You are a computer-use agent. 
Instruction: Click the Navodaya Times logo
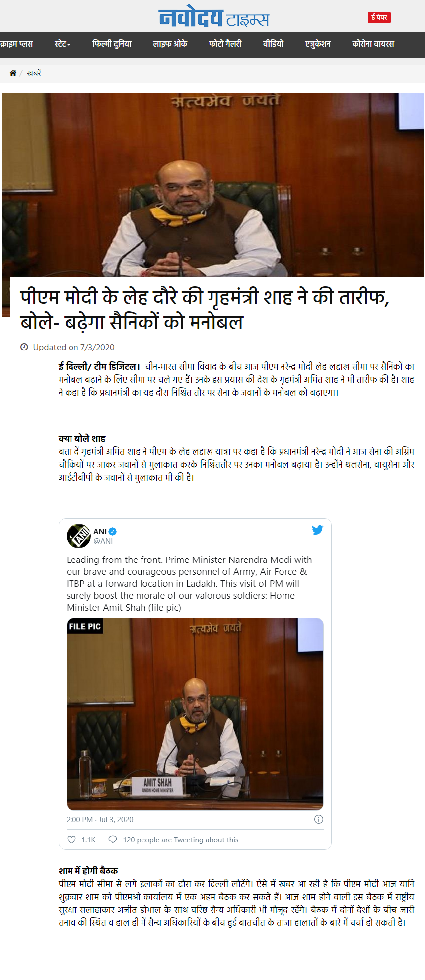214,18
